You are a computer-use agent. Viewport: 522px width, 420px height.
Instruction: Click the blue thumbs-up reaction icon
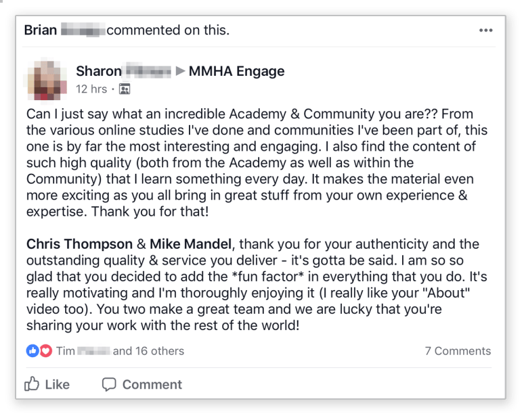click(32, 350)
